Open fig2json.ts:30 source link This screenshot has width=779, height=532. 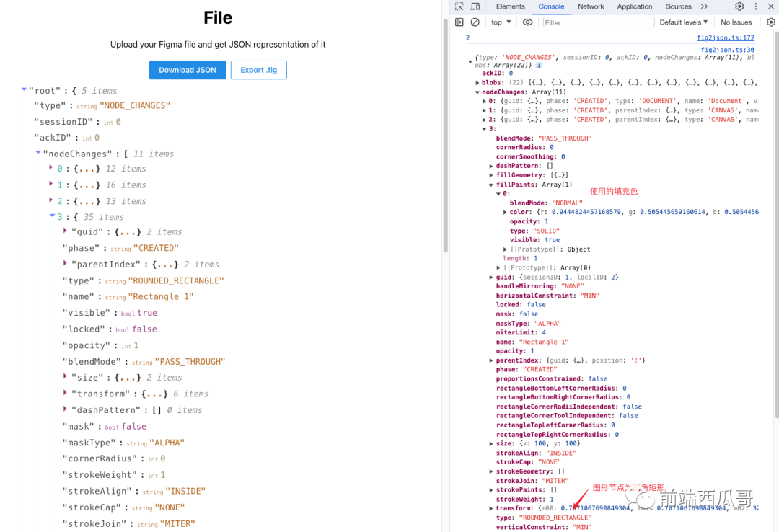[727, 50]
